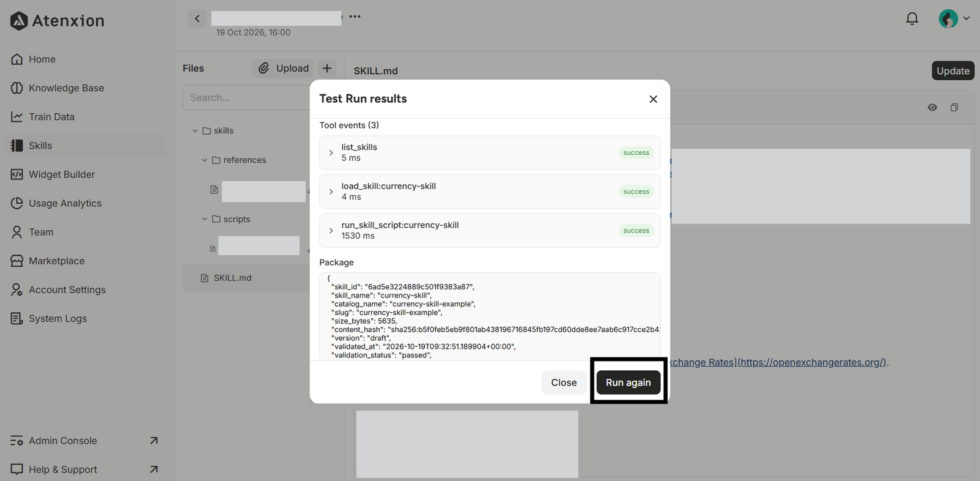This screenshot has height=481, width=980.
Task: Click the Tool events (3) heading
Action: [349, 125]
